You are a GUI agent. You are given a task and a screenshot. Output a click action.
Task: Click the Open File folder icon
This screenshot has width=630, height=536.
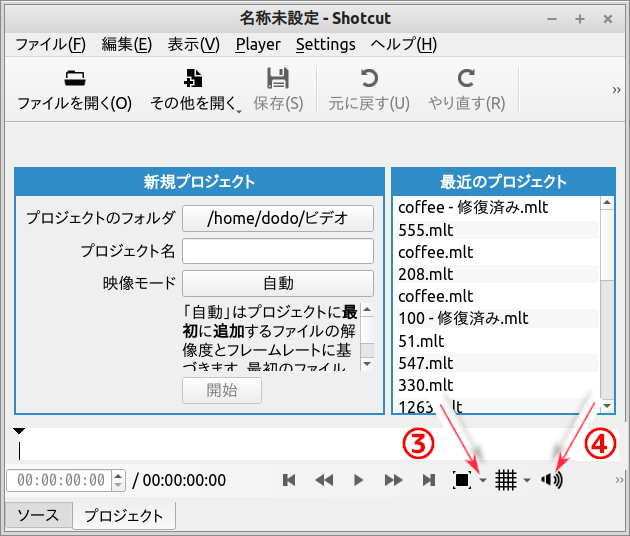pyautogui.click(x=74, y=79)
